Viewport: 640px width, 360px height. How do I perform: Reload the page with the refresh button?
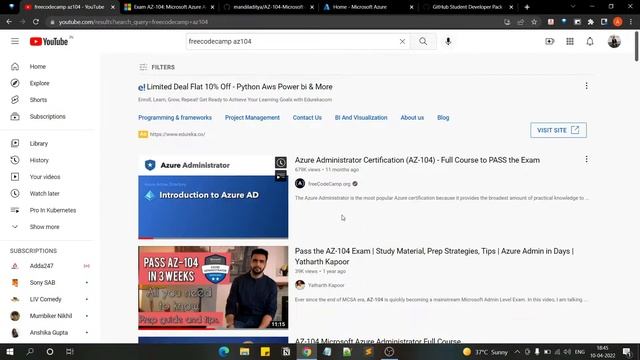click(x=36, y=22)
